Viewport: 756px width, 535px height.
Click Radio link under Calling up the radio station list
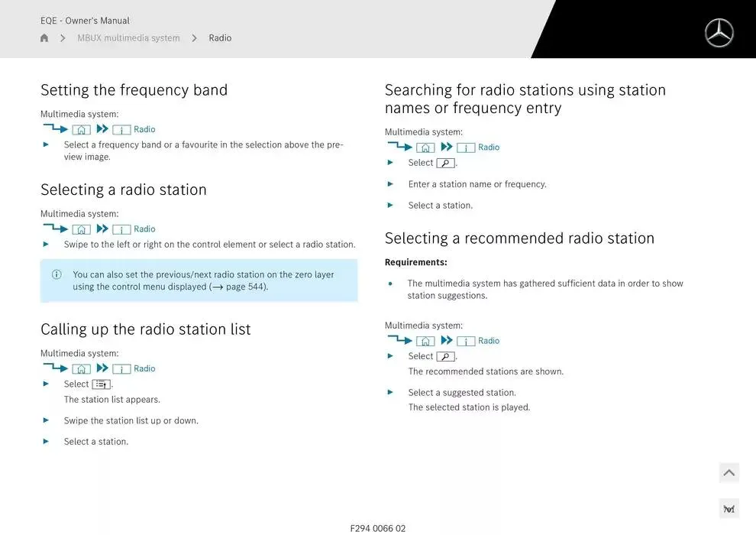coord(144,369)
